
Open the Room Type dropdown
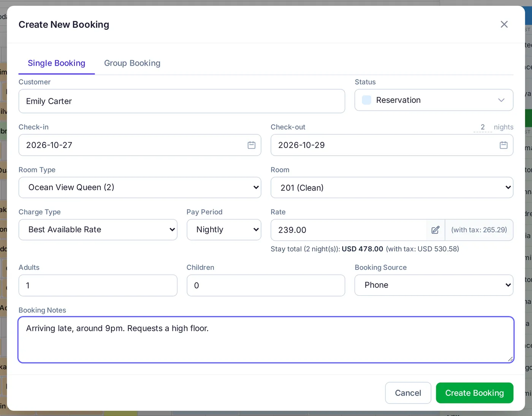(x=140, y=188)
